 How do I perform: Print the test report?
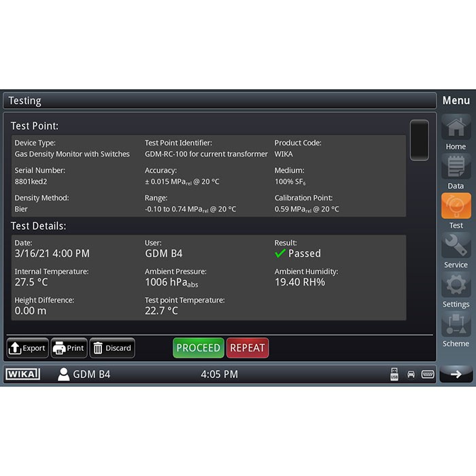tap(69, 348)
